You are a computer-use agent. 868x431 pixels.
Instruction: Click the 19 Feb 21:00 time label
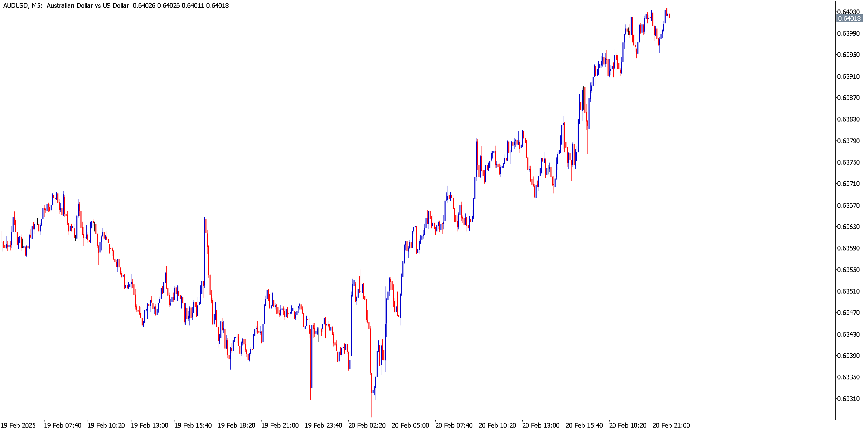click(x=280, y=425)
